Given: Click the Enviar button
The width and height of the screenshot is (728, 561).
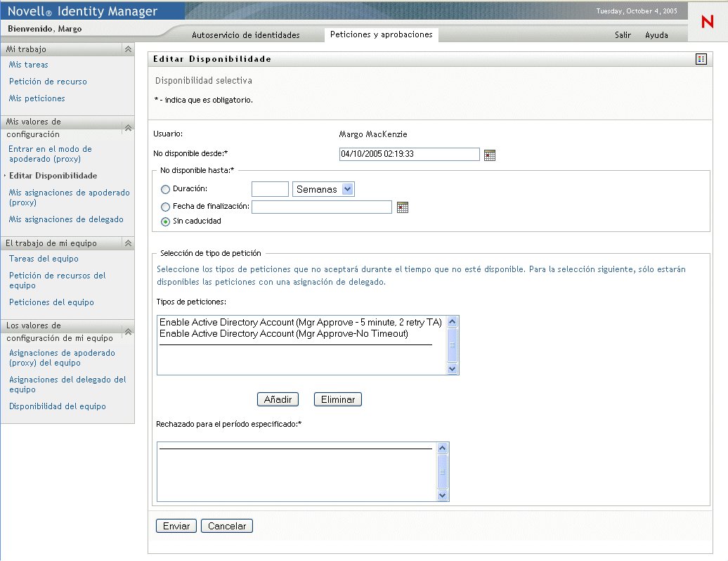Looking at the screenshot, I should tap(176, 526).
